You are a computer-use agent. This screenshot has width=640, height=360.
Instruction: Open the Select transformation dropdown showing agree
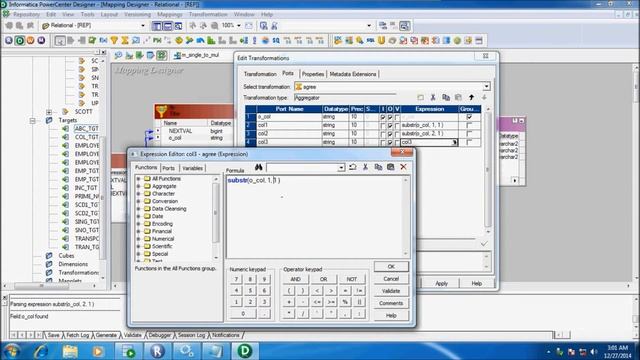pyautogui.click(x=486, y=87)
